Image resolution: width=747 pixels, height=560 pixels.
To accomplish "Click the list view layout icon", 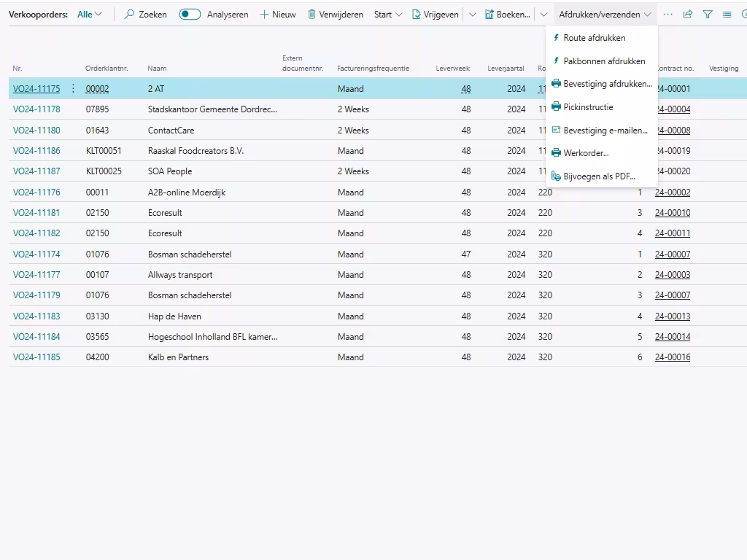I will coord(727,15).
